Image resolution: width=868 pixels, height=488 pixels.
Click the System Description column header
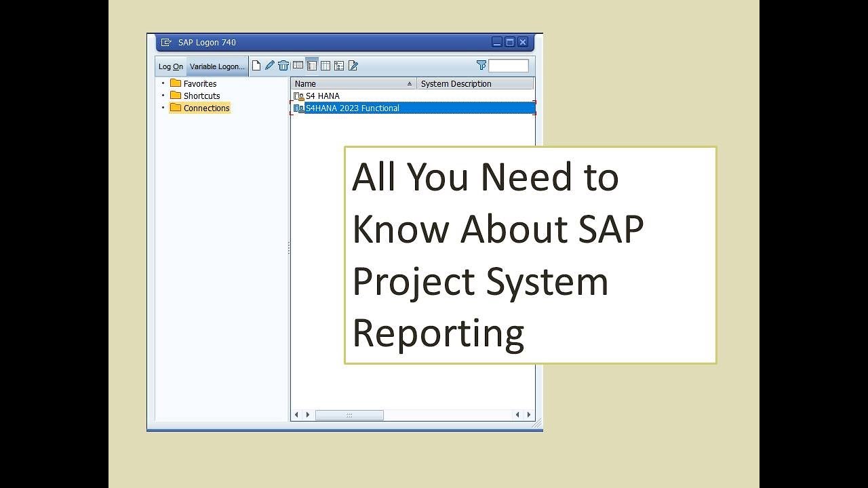pos(475,83)
